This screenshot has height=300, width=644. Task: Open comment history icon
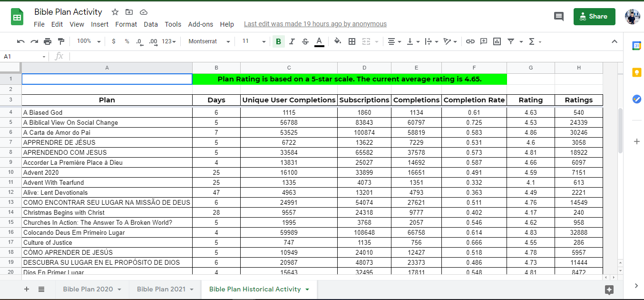559,16
